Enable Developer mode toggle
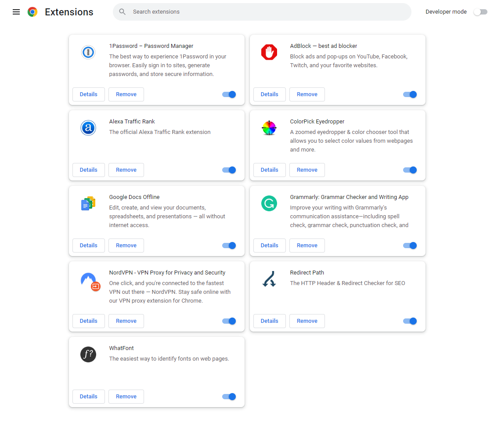This screenshot has height=448, width=494. click(x=481, y=12)
